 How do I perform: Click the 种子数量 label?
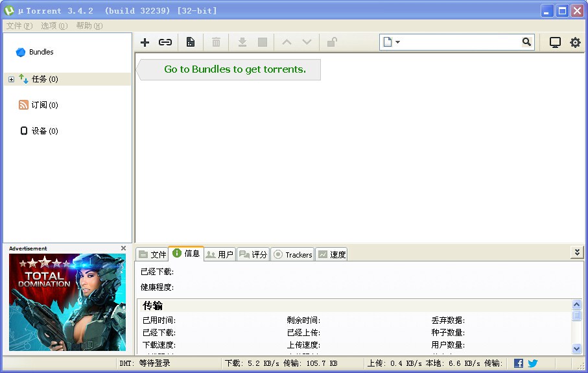(x=448, y=333)
